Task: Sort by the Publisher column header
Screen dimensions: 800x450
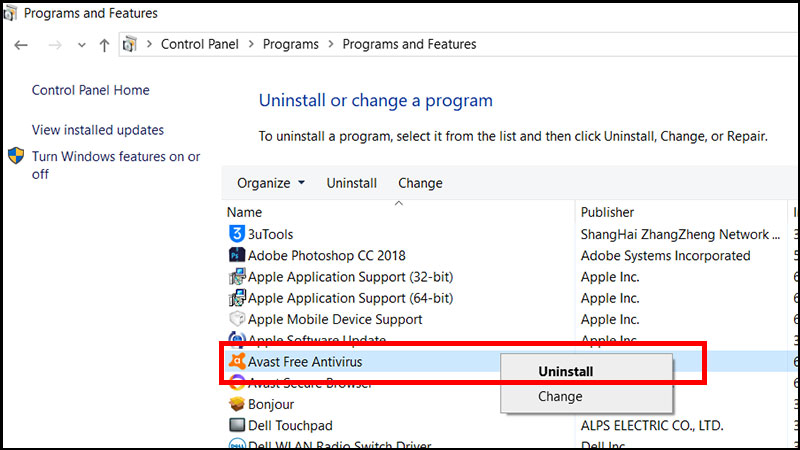Action: pos(608,212)
